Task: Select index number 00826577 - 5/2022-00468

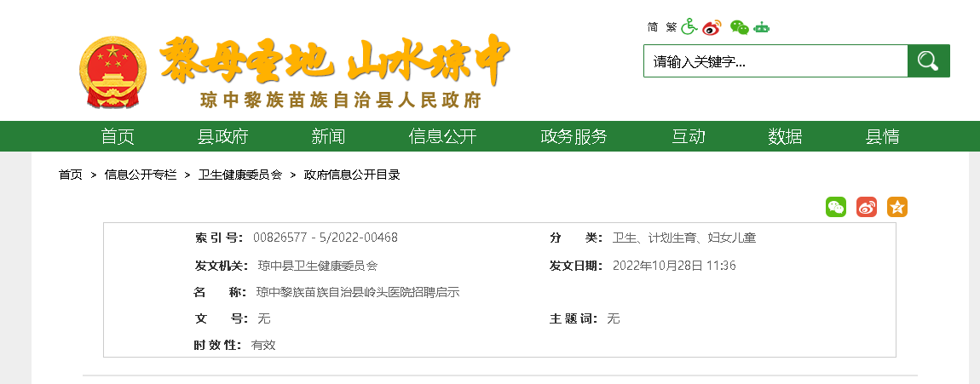Action: [x=325, y=238]
